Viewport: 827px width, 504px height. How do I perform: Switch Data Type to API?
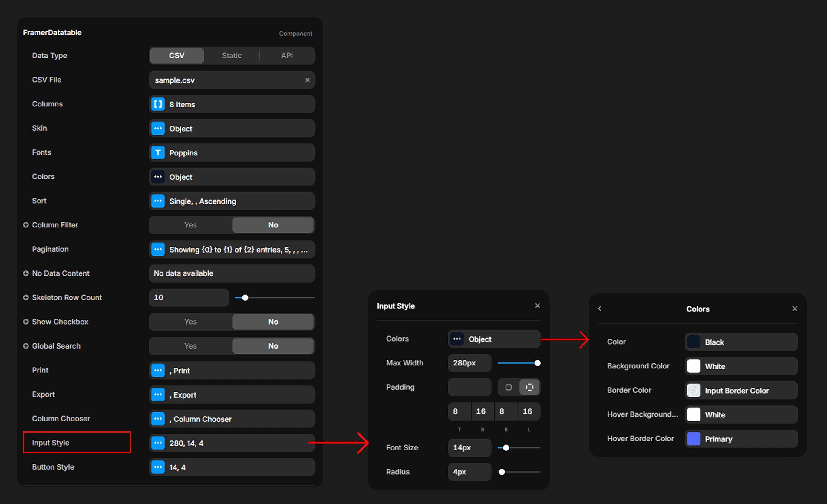tap(287, 56)
